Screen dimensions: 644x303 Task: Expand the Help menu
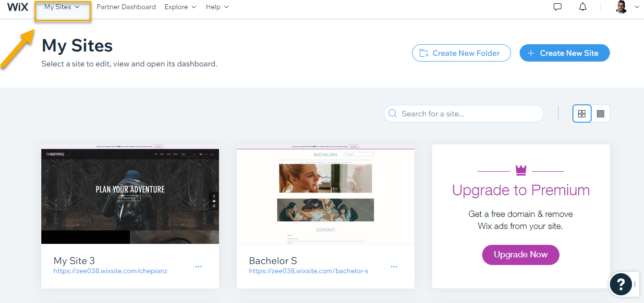(x=217, y=7)
